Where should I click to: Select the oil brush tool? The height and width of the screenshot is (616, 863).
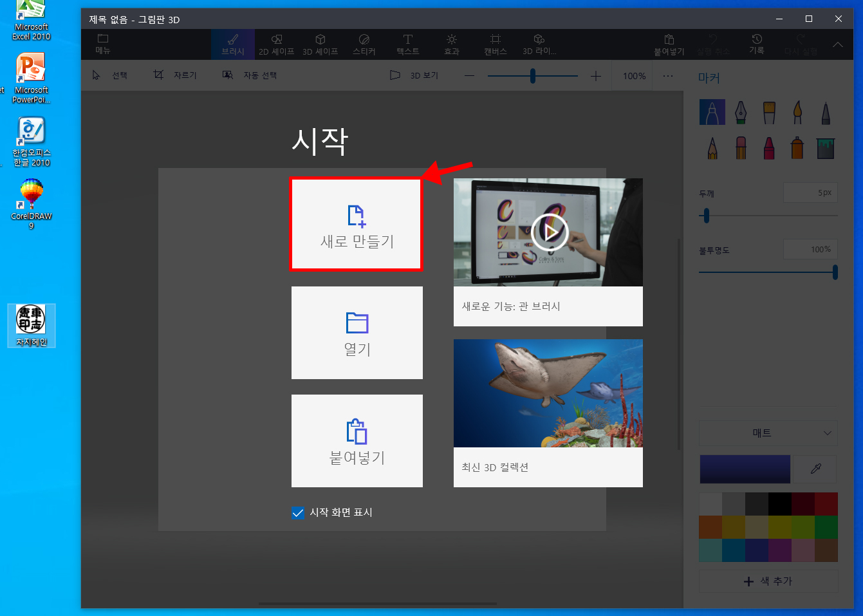[769, 113]
